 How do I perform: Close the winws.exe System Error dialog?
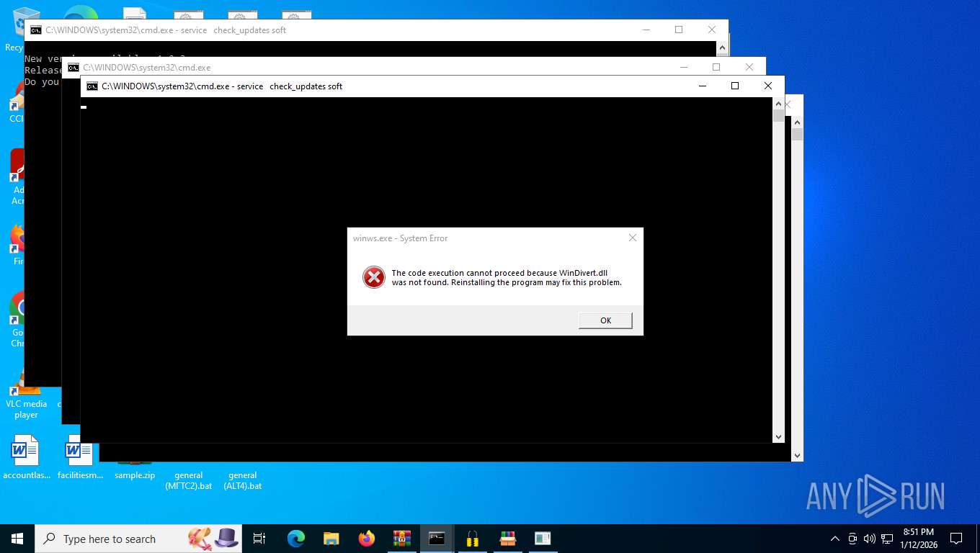633,238
